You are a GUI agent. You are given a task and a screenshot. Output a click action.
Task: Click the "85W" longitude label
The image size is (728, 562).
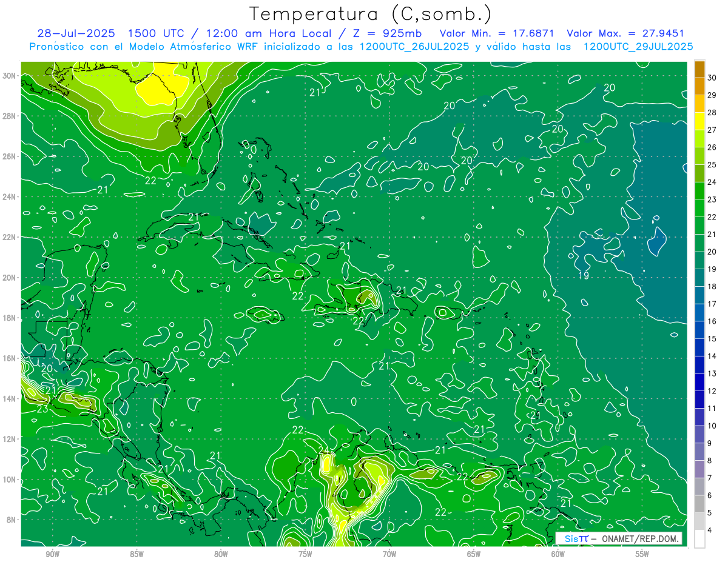137,554
